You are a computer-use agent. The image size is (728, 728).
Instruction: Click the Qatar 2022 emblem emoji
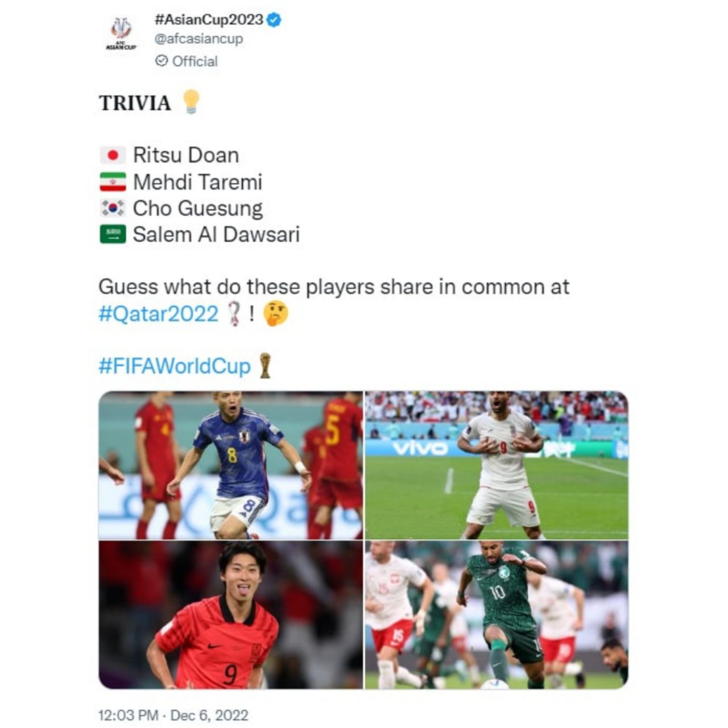tap(234, 313)
